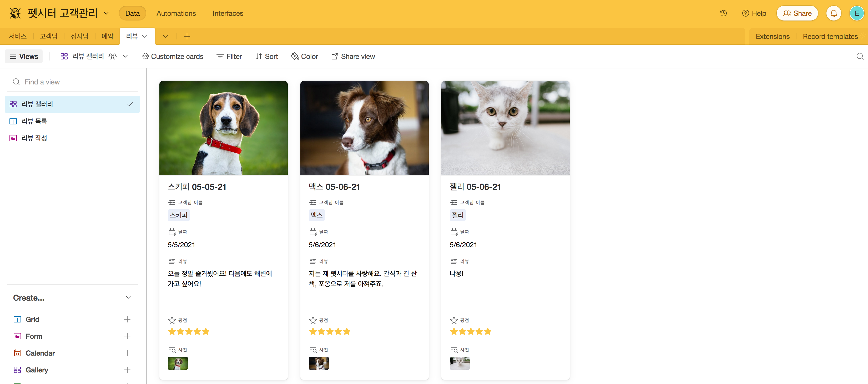Open the Sort options
Image resolution: width=868 pixels, height=384 pixels.
pos(266,56)
